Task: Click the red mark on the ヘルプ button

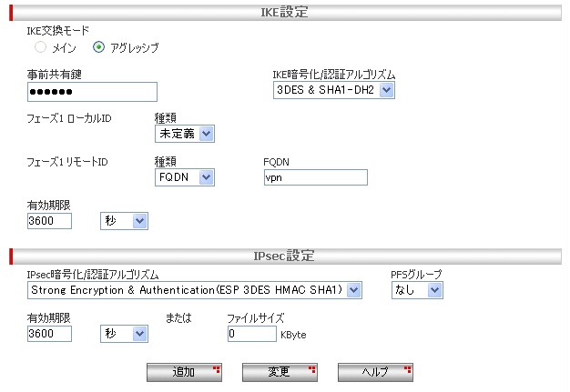Action: (408, 368)
